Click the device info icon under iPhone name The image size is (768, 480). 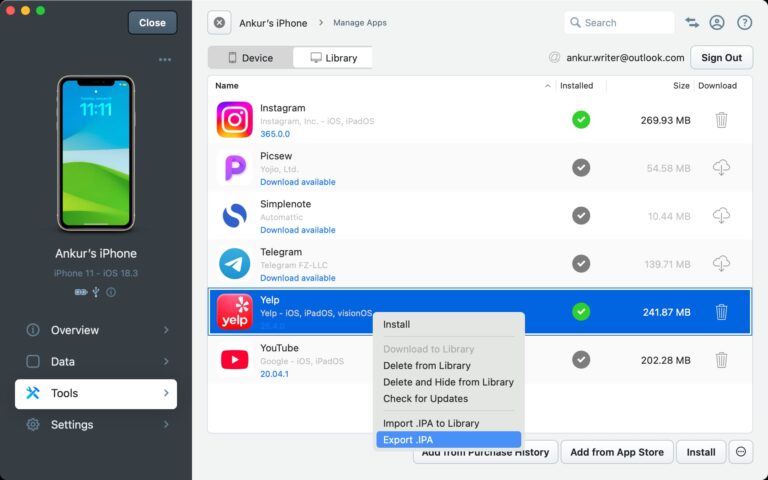111,292
